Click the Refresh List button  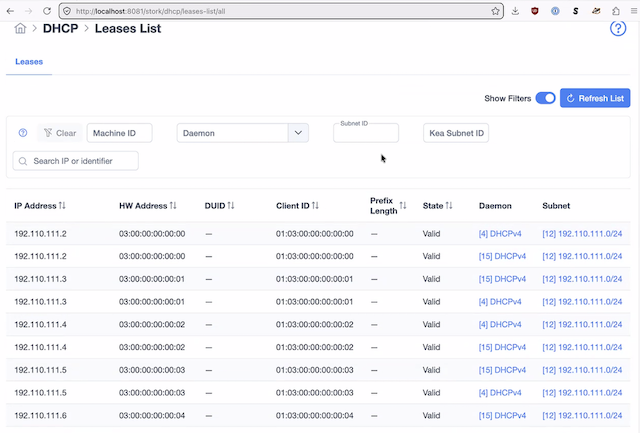(595, 98)
